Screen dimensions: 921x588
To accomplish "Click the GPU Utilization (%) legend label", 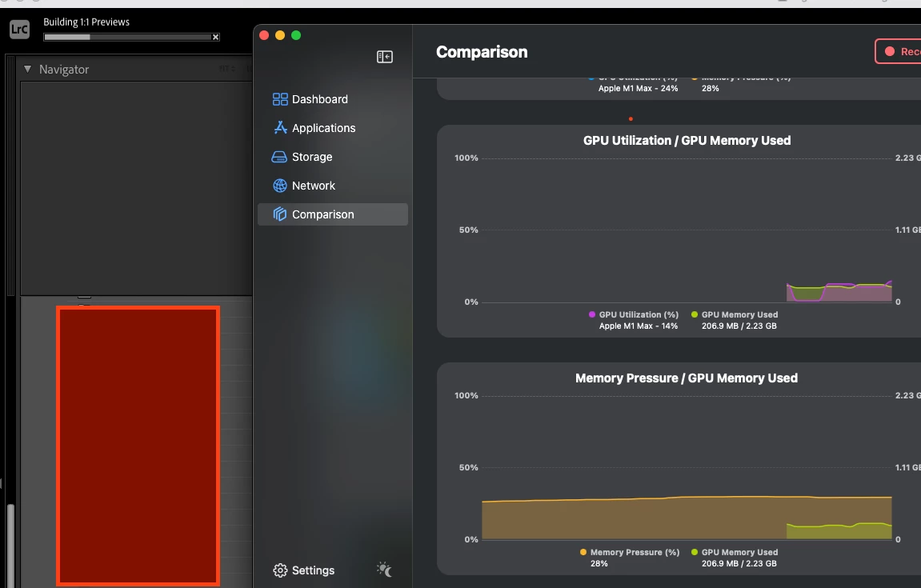I will coord(639,315).
